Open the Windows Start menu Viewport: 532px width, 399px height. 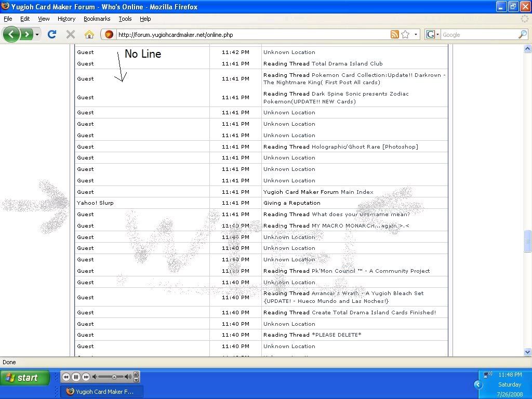pos(25,378)
